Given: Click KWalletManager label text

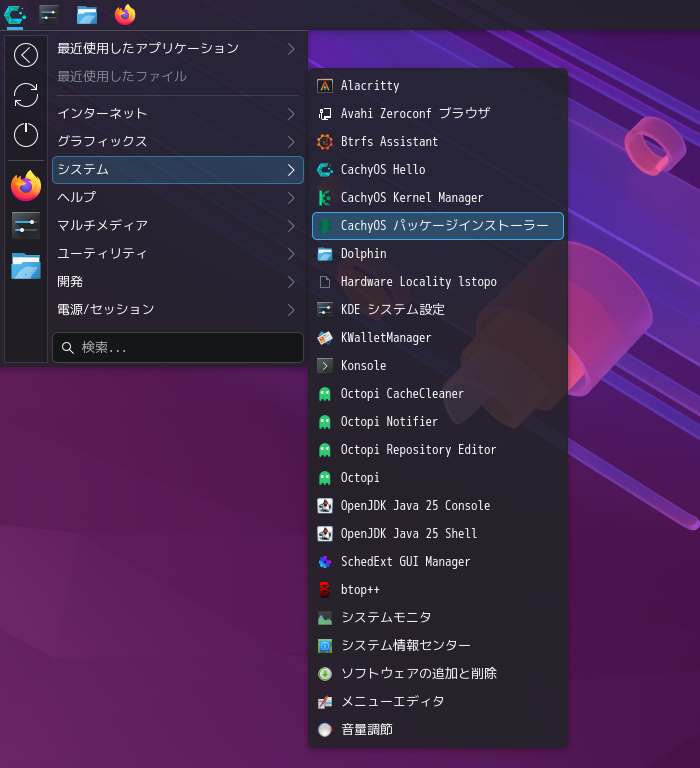Looking at the screenshot, I should (386, 338).
